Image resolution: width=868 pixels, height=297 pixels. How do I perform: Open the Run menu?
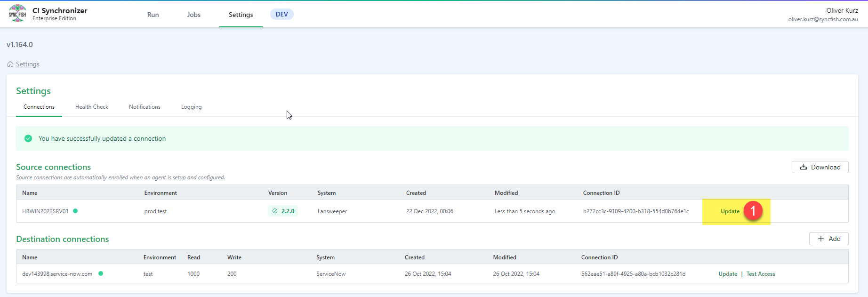(x=153, y=15)
